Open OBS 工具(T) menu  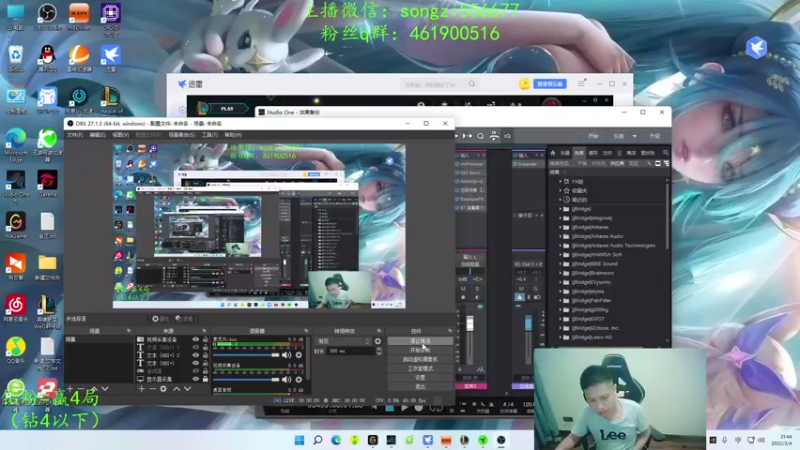210,135
